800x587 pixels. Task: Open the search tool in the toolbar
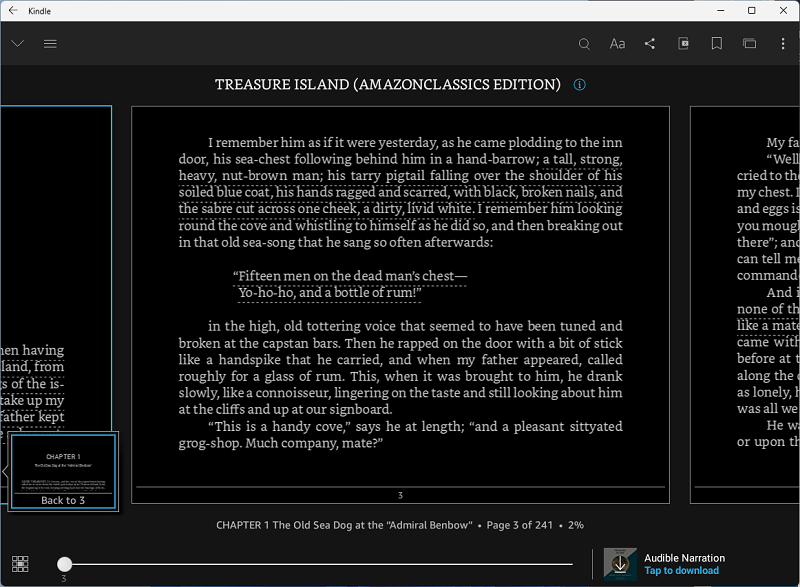point(584,44)
